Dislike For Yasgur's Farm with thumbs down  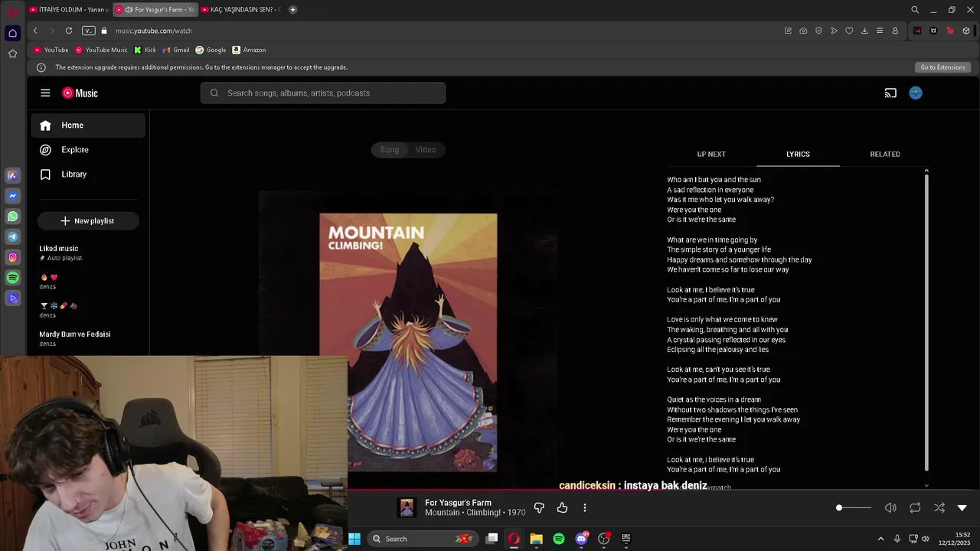point(539,507)
